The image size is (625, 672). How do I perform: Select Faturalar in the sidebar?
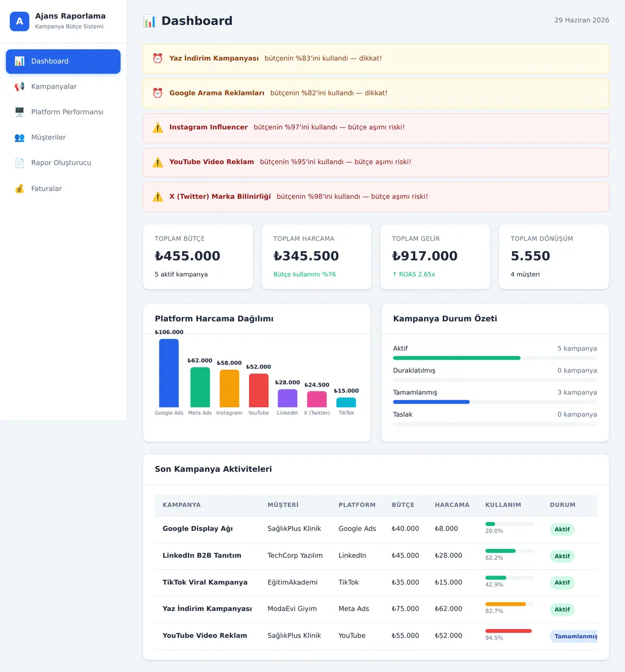(63, 189)
